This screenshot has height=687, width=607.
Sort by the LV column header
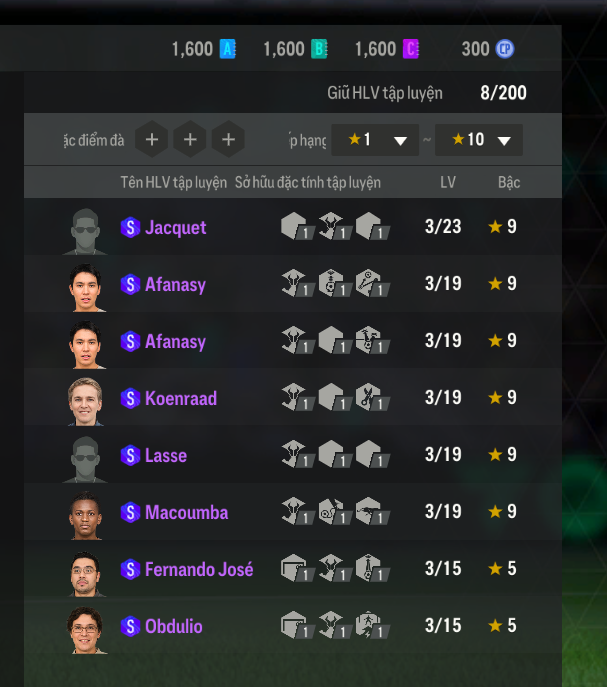pyautogui.click(x=448, y=182)
